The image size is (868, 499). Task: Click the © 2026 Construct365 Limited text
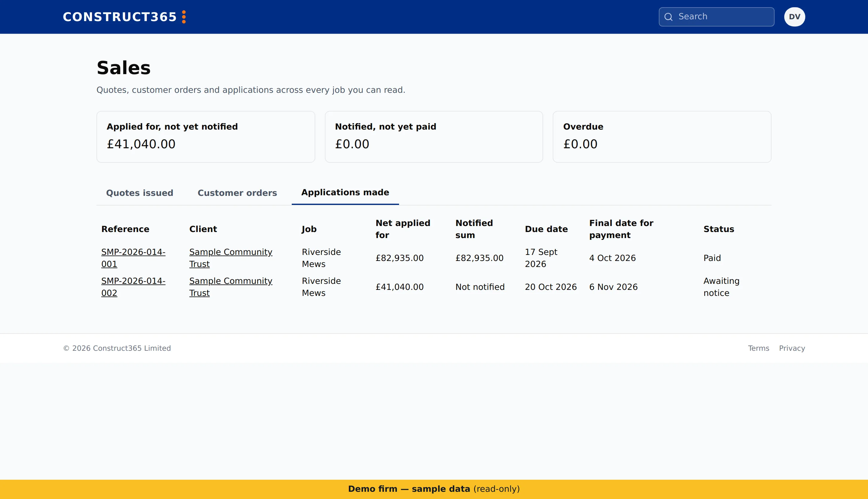(117, 348)
